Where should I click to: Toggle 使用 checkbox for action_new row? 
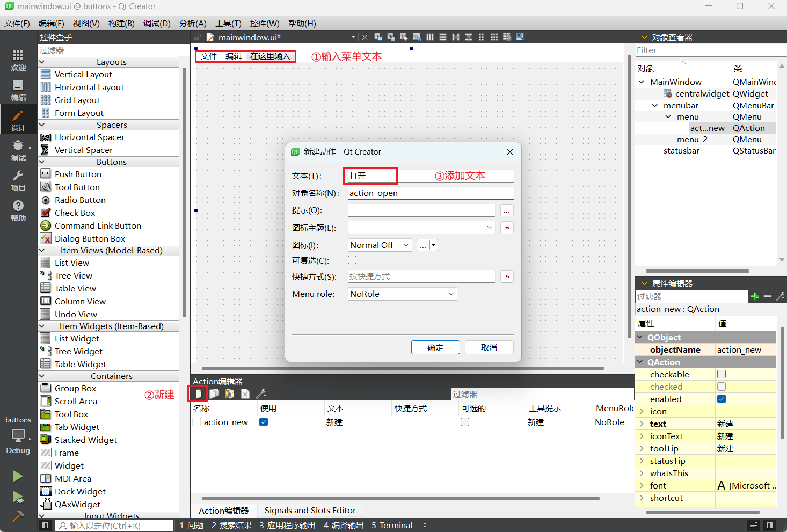point(264,422)
